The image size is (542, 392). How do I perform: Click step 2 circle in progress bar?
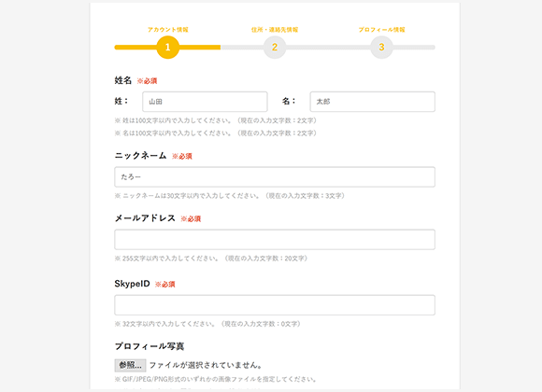pos(275,48)
